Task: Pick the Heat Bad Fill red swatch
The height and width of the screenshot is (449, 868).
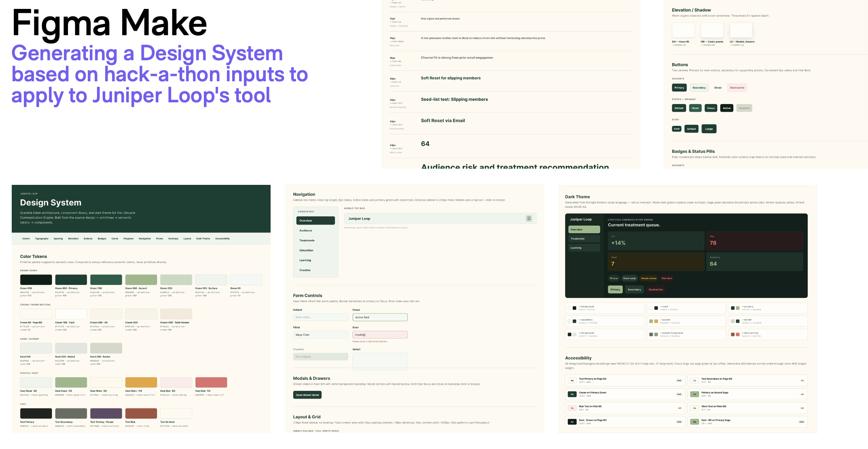Action: click(211, 382)
